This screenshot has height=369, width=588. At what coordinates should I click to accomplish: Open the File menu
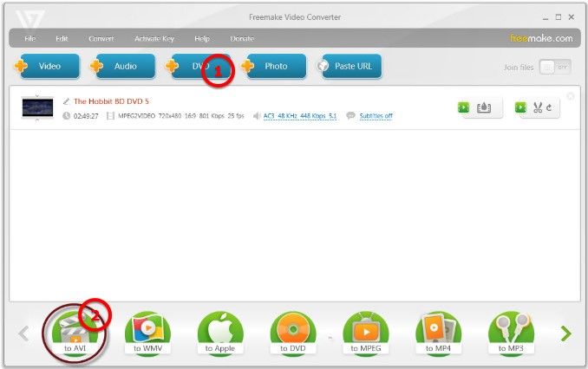click(x=30, y=38)
